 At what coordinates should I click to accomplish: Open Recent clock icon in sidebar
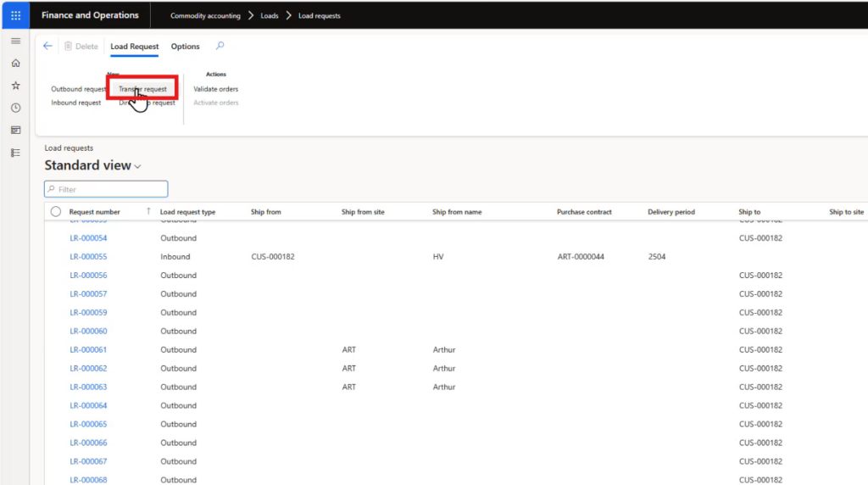[15, 108]
